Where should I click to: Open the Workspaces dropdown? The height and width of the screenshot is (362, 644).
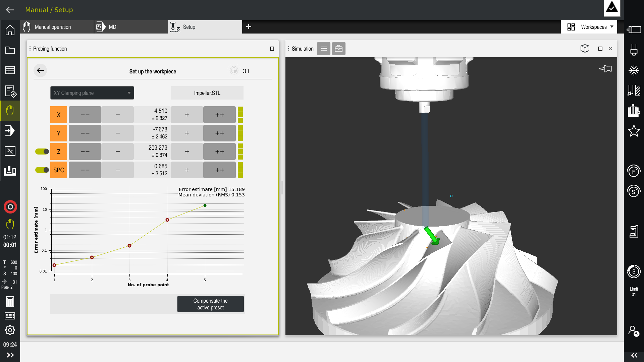590,27
